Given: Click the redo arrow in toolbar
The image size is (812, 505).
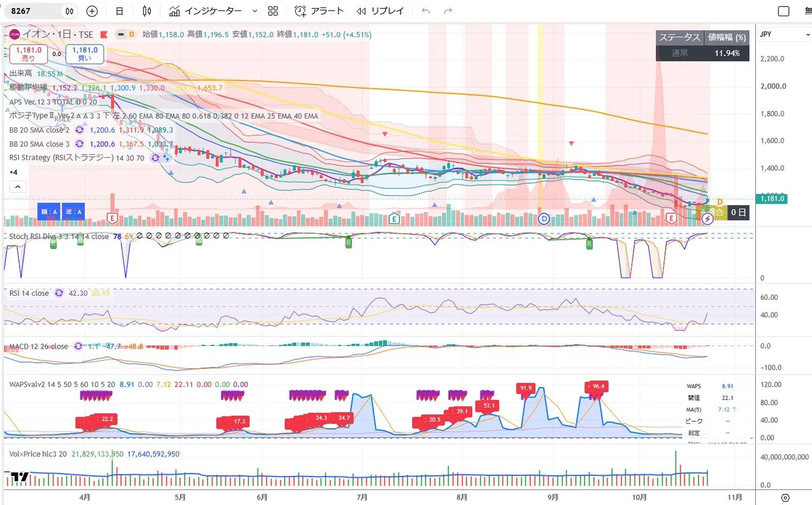Looking at the screenshot, I should (x=447, y=11).
